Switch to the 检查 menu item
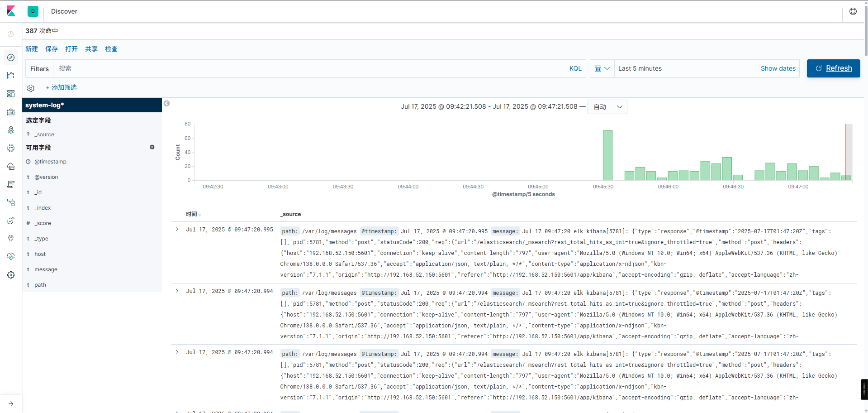868x413 pixels. pos(111,49)
